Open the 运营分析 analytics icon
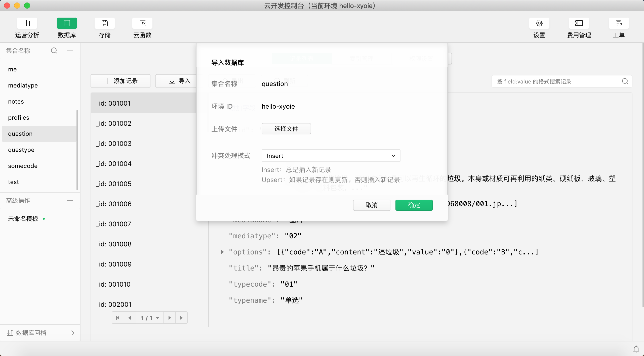 click(27, 23)
